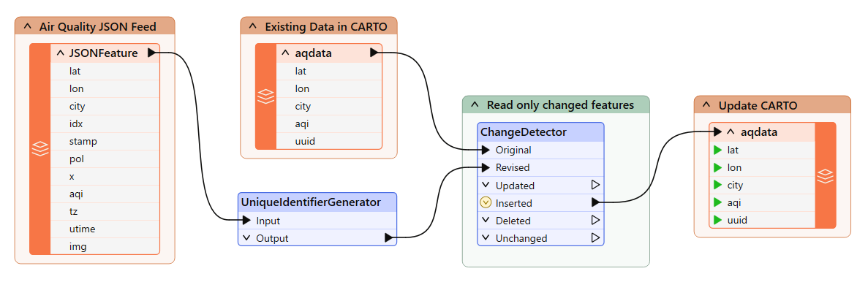Viewport: 868px width, 282px height.
Task: Collapse the Air Quality JSON Feed bookmark
Action: tap(28, 26)
